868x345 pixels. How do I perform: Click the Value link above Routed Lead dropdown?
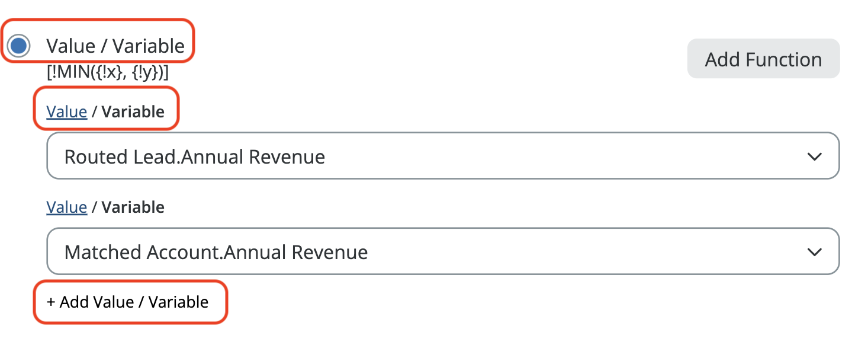[67, 111]
